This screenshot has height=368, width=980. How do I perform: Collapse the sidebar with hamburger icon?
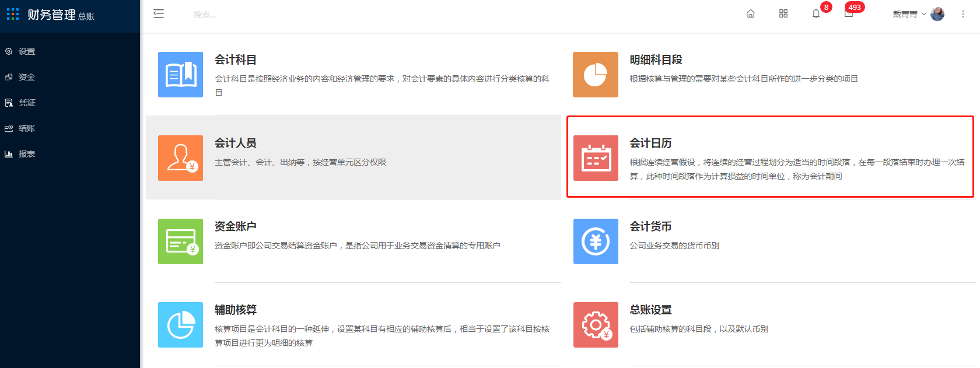159,14
